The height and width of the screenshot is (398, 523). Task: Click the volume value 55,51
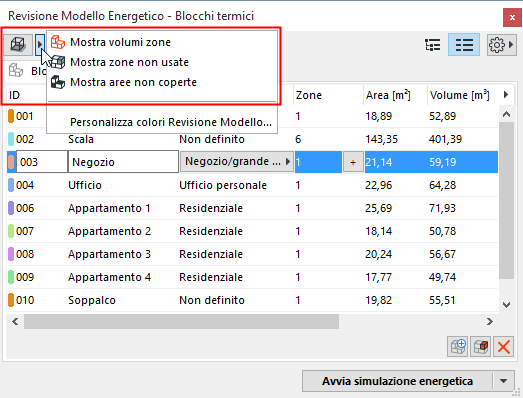(x=442, y=300)
